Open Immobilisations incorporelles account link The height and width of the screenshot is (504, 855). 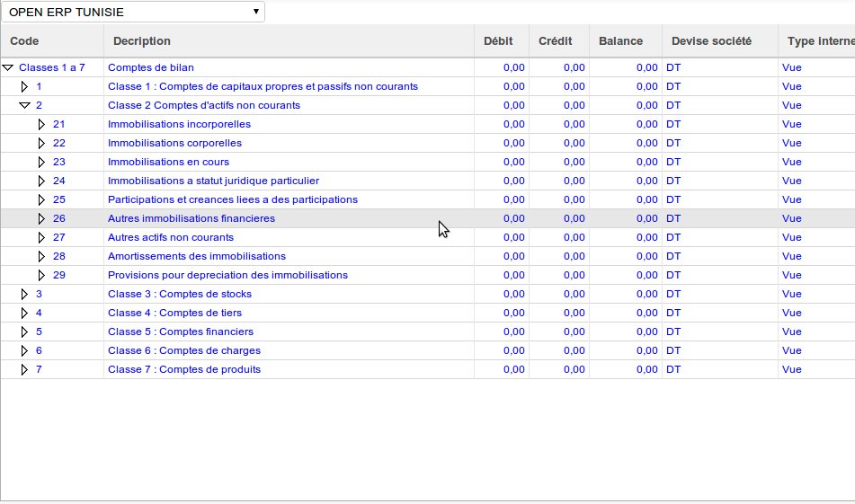179,124
